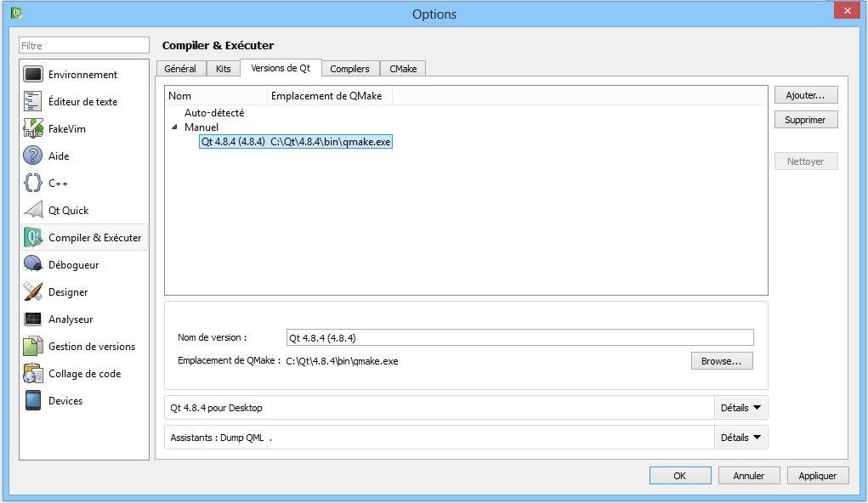Open the Devices category label
Viewport: 868px width, 503px height.
pyautogui.click(x=65, y=401)
